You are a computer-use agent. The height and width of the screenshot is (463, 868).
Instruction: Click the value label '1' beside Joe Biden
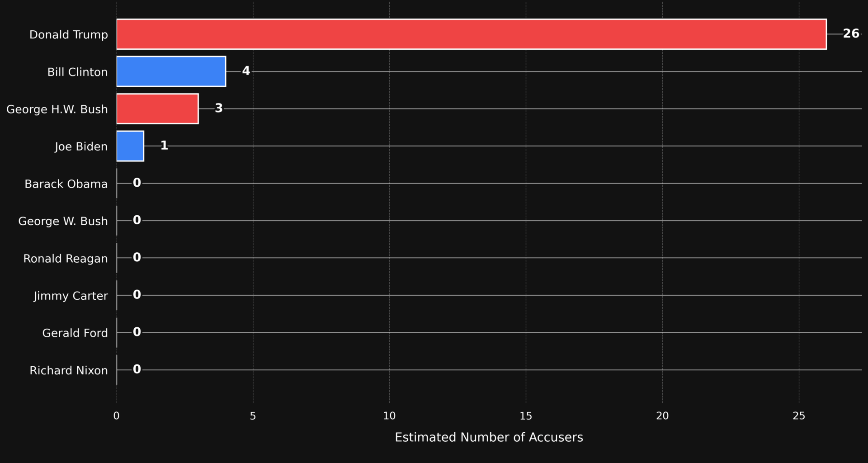coord(164,146)
